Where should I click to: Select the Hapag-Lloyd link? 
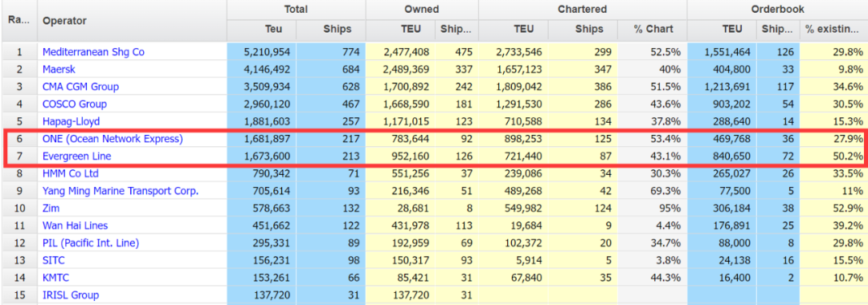pyautogui.click(x=71, y=121)
